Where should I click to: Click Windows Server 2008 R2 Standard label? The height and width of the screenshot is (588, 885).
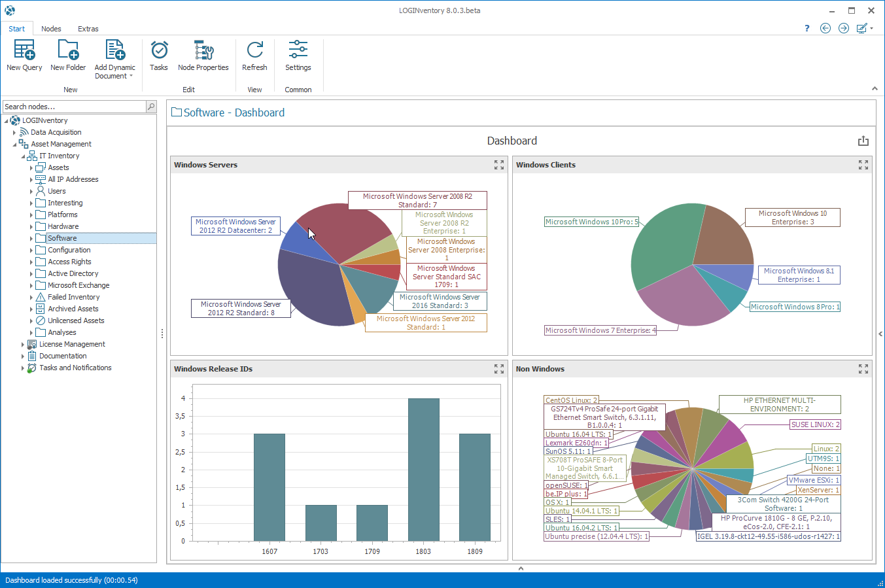[x=417, y=200]
